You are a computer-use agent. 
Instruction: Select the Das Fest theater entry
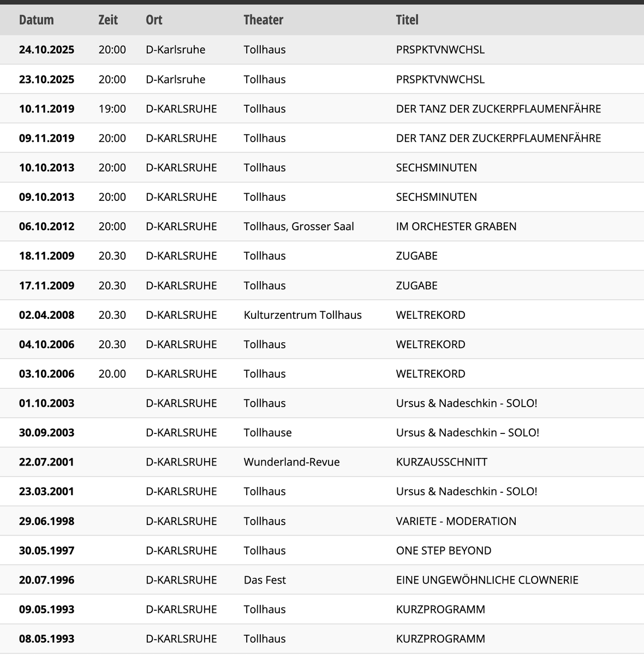[265, 580]
